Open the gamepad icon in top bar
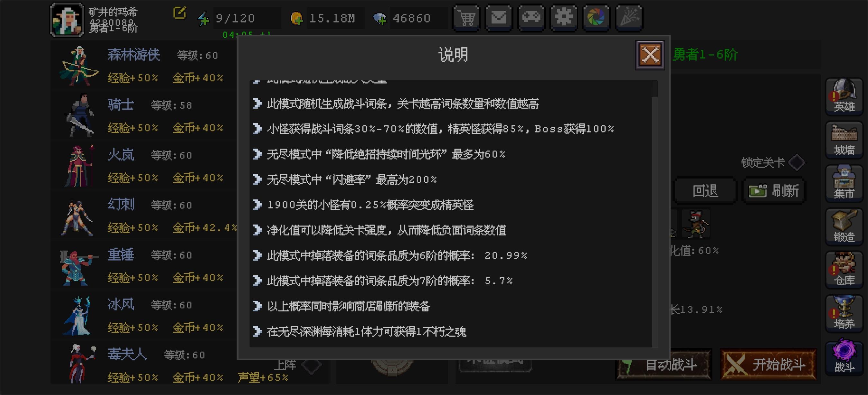The height and width of the screenshot is (395, 868). pyautogui.click(x=531, y=18)
